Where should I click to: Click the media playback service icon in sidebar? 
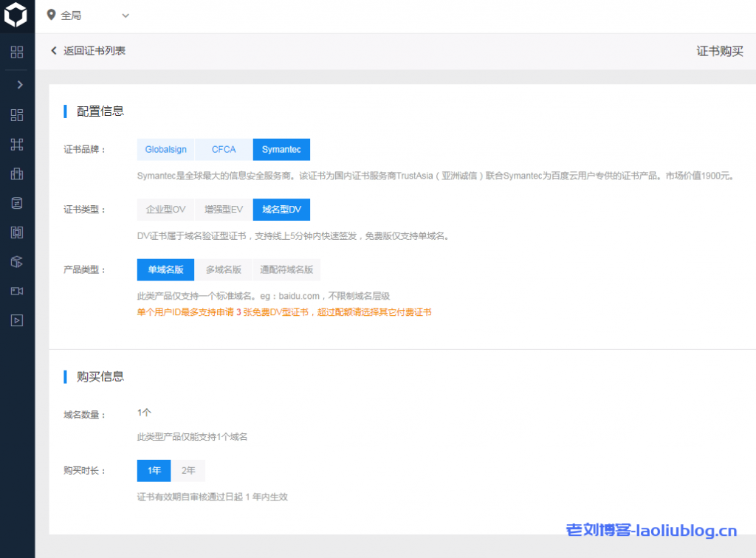coord(16,320)
